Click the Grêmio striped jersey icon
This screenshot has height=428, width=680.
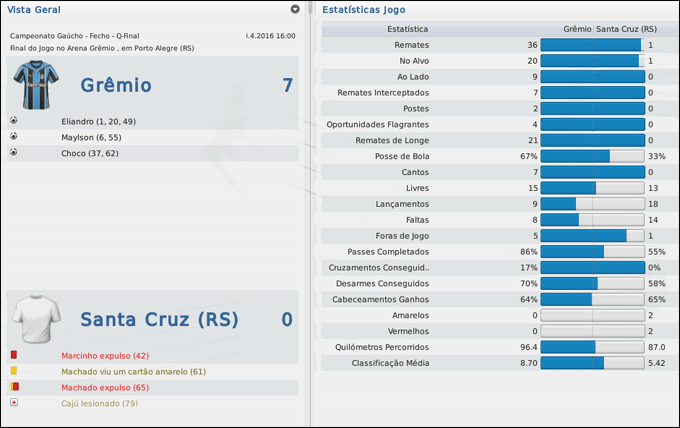[37, 86]
